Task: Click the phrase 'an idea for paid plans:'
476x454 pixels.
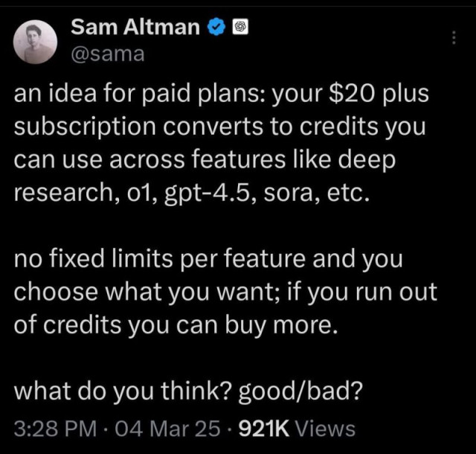Action: 141,94
